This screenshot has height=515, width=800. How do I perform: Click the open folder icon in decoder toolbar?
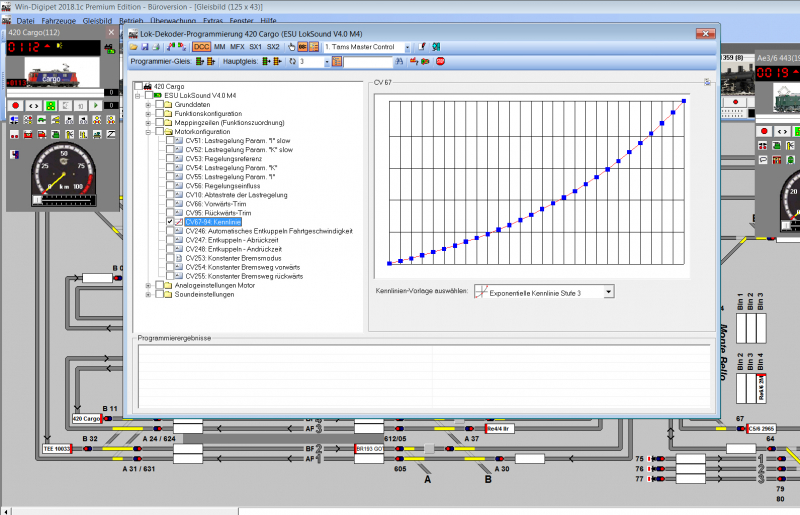point(135,47)
